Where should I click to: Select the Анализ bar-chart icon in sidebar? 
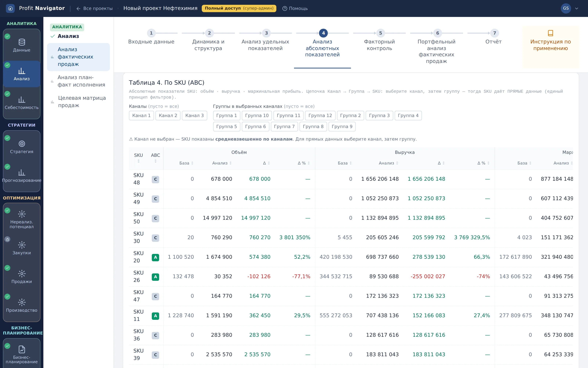click(x=22, y=71)
